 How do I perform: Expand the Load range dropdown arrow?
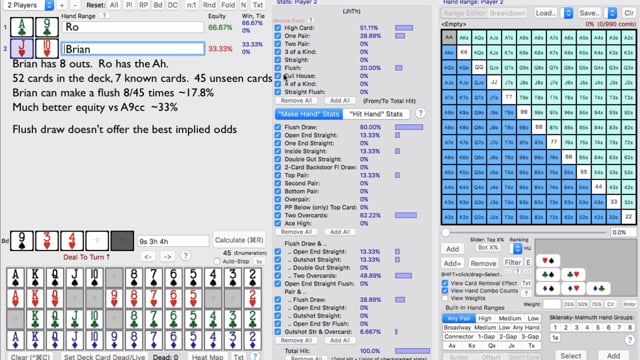coord(568,13)
